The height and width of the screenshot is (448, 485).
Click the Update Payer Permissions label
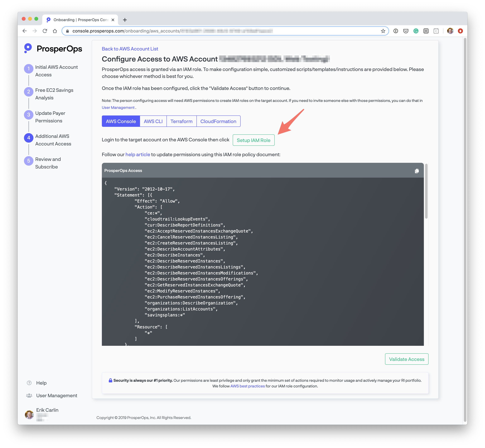click(x=50, y=117)
